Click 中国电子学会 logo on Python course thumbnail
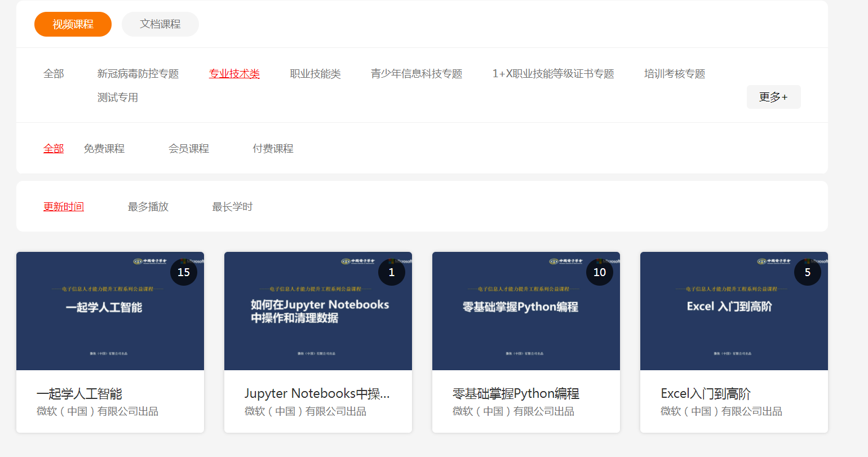The width and height of the screenshot is (868, 457). [566, 261]
